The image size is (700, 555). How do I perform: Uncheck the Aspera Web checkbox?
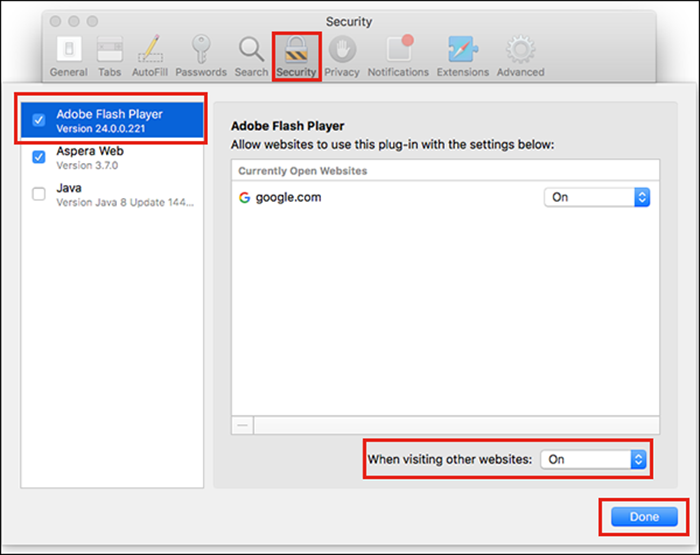click(39, 157)
